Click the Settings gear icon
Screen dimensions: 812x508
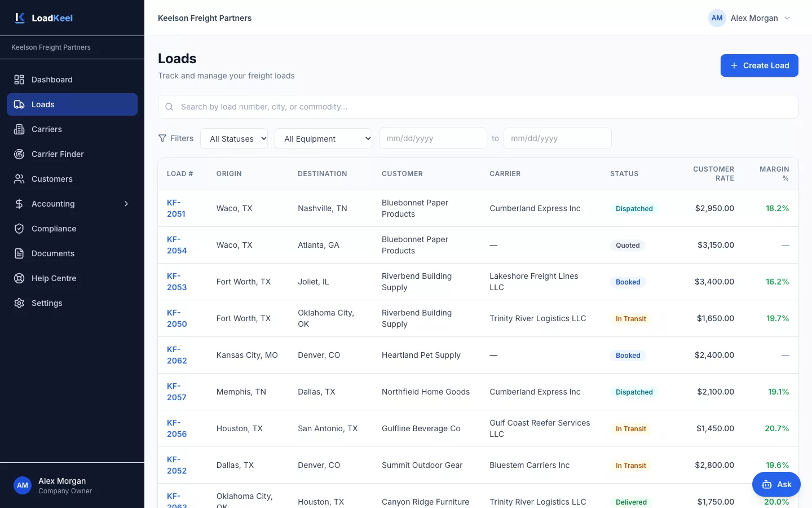[x=19, y=303]
